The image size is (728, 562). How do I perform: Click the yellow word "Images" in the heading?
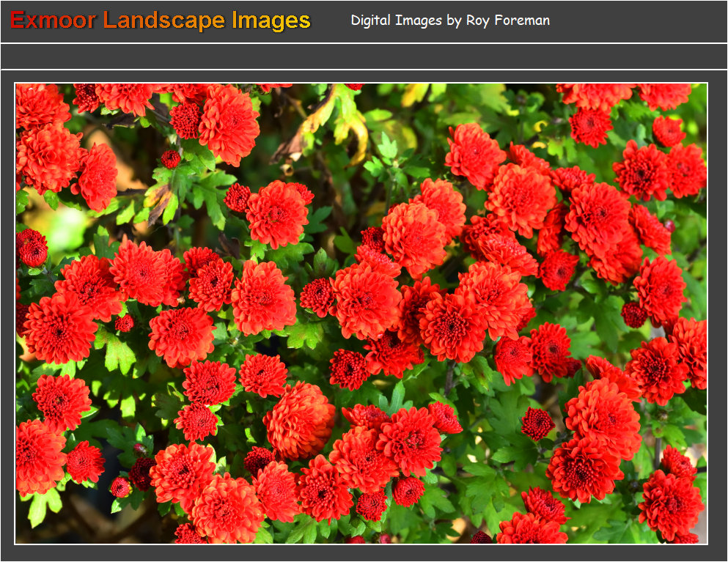click(x=271, y=21)
